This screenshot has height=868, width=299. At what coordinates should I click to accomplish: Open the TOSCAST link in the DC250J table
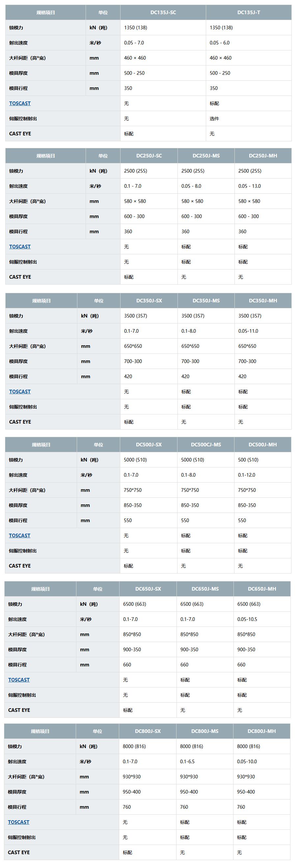coord(20,247)
